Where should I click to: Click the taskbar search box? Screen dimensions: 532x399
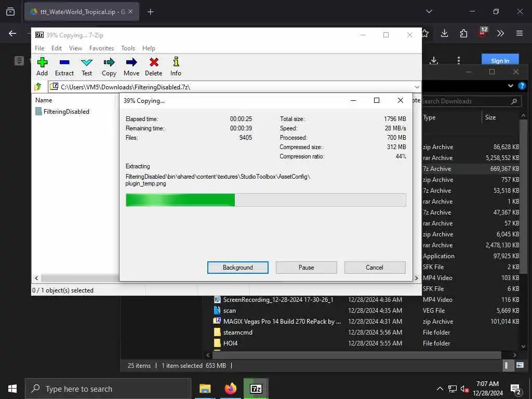tap(108, 389)
